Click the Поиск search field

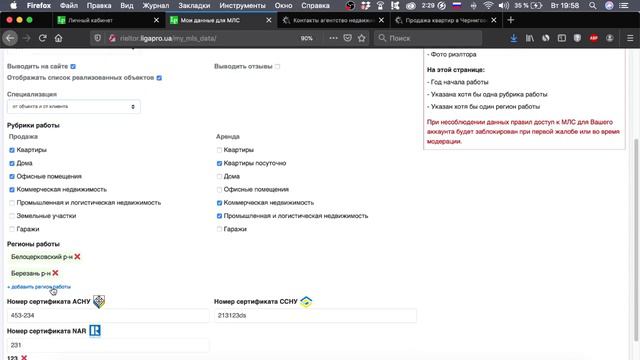[428, 38]
